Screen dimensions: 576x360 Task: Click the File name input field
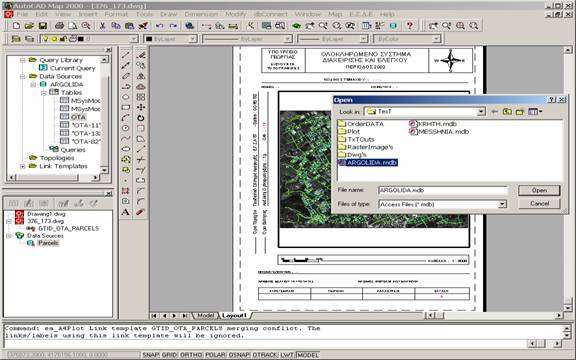coord(443,190)
